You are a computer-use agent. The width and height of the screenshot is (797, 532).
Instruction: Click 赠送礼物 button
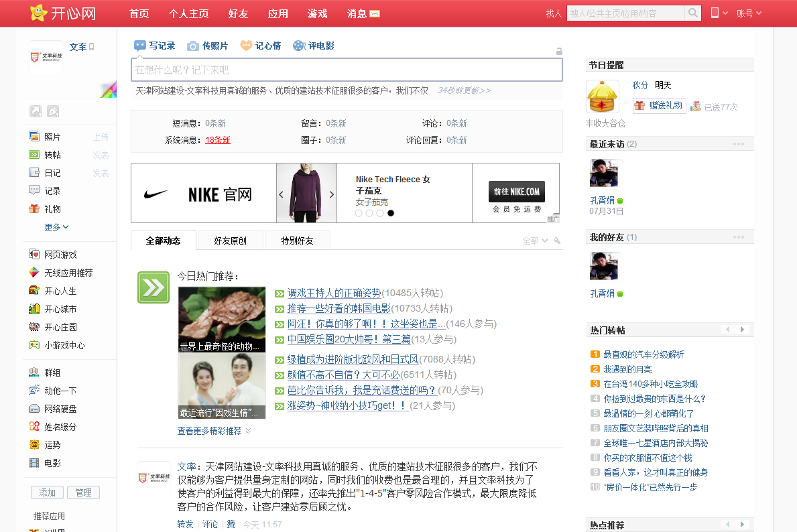(660, 106)
